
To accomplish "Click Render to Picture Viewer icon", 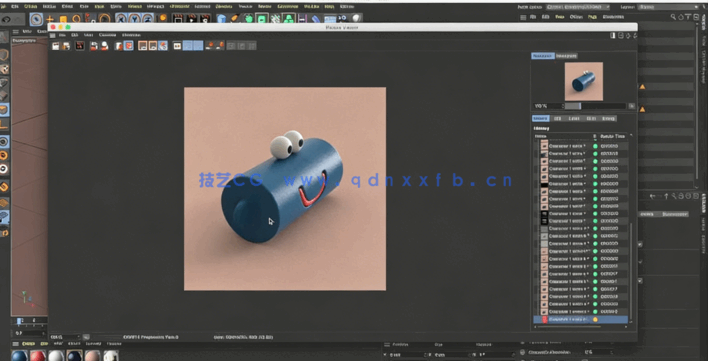I will 191,19.
